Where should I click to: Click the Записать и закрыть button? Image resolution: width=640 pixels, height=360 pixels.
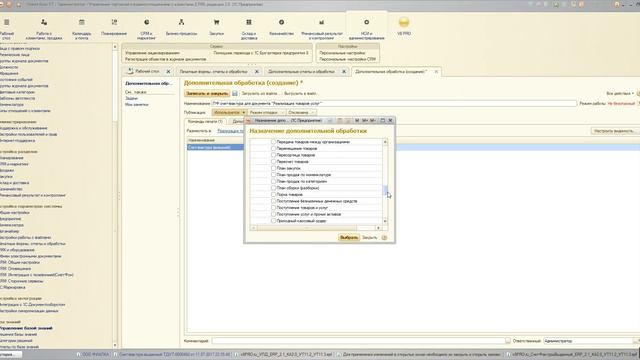(207, 93)
